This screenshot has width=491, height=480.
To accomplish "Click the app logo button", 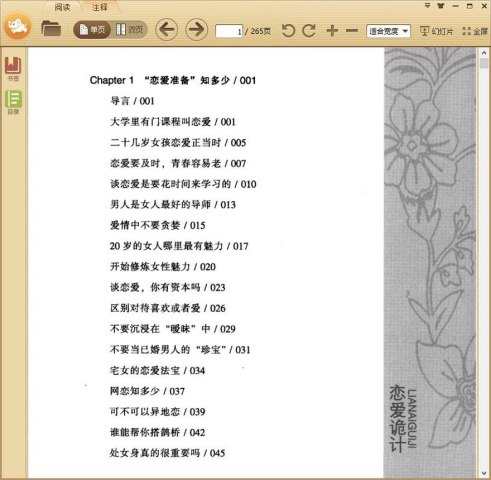I will (x=18, y=26).
